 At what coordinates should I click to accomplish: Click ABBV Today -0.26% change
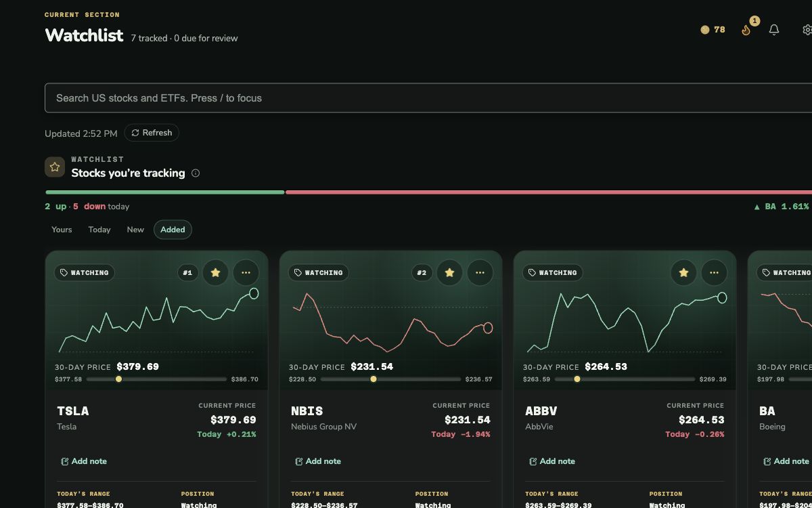point(695,434)
